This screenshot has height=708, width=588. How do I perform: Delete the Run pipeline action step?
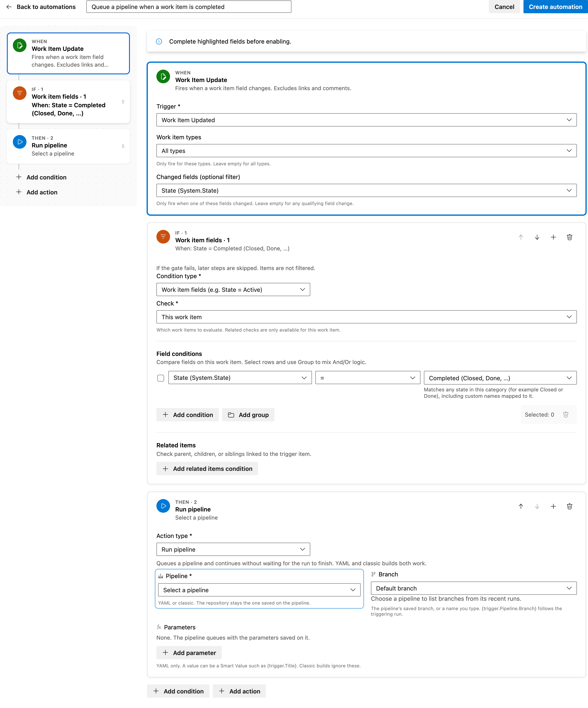(569, 506)
